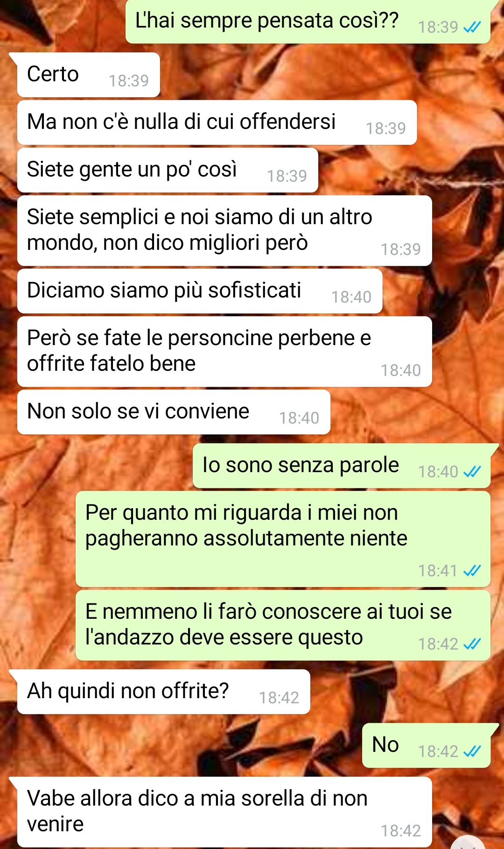Select the "Io sono senza parole" bubble
Screen dimensions: 504x849
(342, 466)
